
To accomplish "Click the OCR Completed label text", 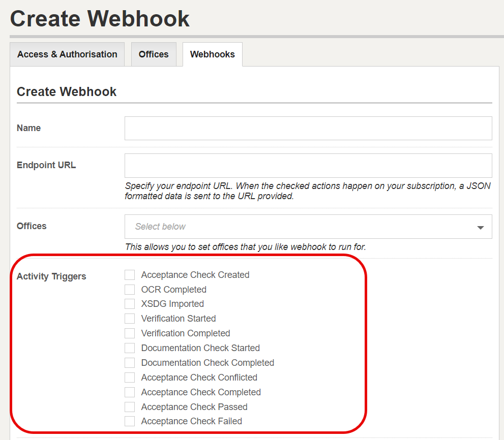I will pyautogui.click(x=174, y=290).
